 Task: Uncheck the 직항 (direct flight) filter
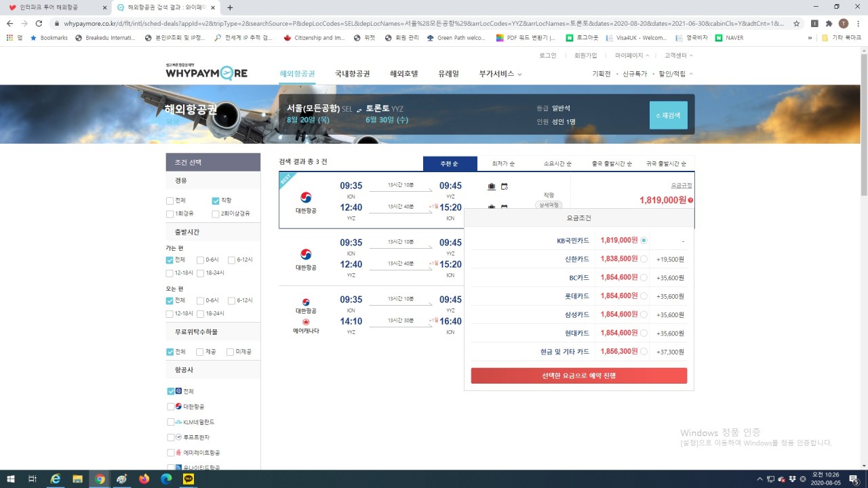click(x=216, y=201)
